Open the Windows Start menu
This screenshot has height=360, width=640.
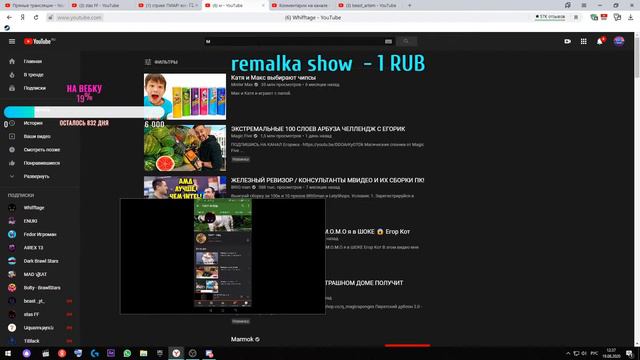pyautogui.click(x=8, y=353)
